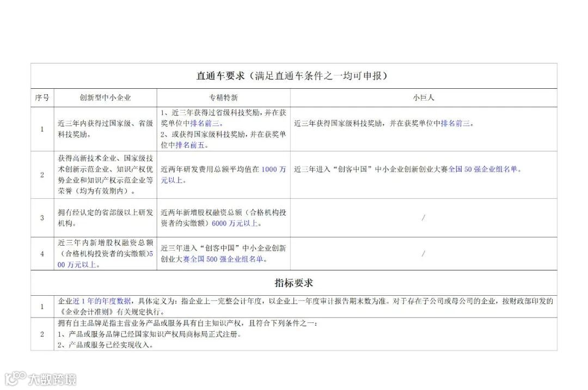Select the '小巨人' column header
Viewport: 588px width, 390px height.
(x=424, y=98)
